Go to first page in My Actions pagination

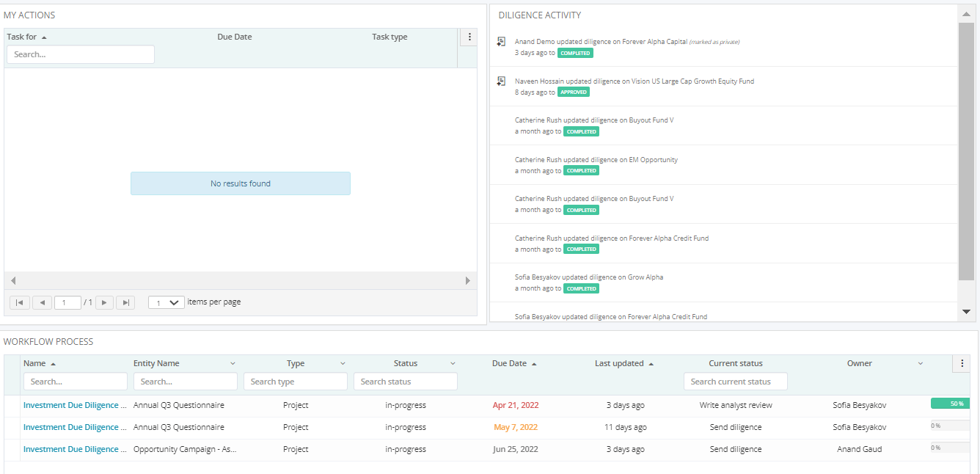tap(19, 302)
